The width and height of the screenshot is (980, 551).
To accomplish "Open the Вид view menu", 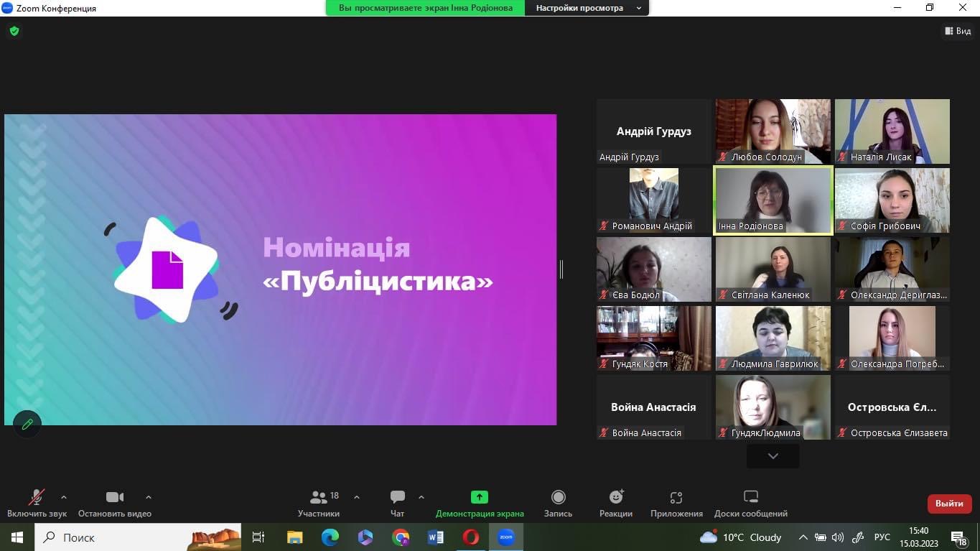I will click(958, 31).
